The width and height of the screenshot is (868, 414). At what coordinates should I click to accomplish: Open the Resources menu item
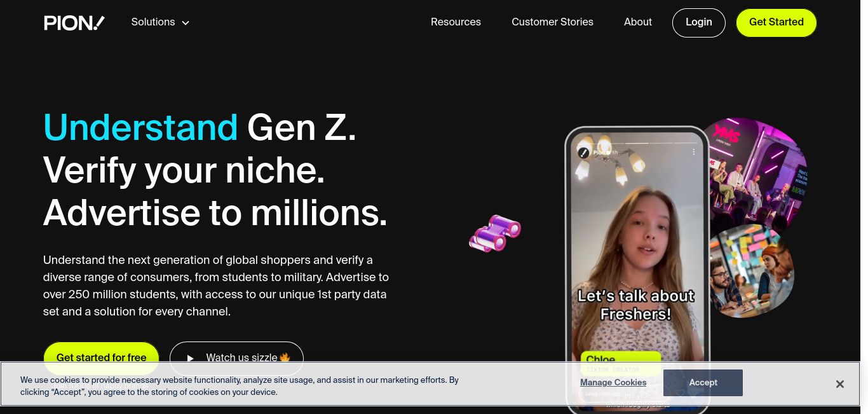click(456, 22)
